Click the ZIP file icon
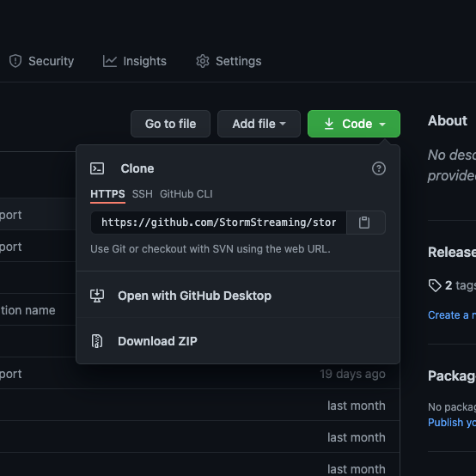476x476 pixels. click(97, 341)
